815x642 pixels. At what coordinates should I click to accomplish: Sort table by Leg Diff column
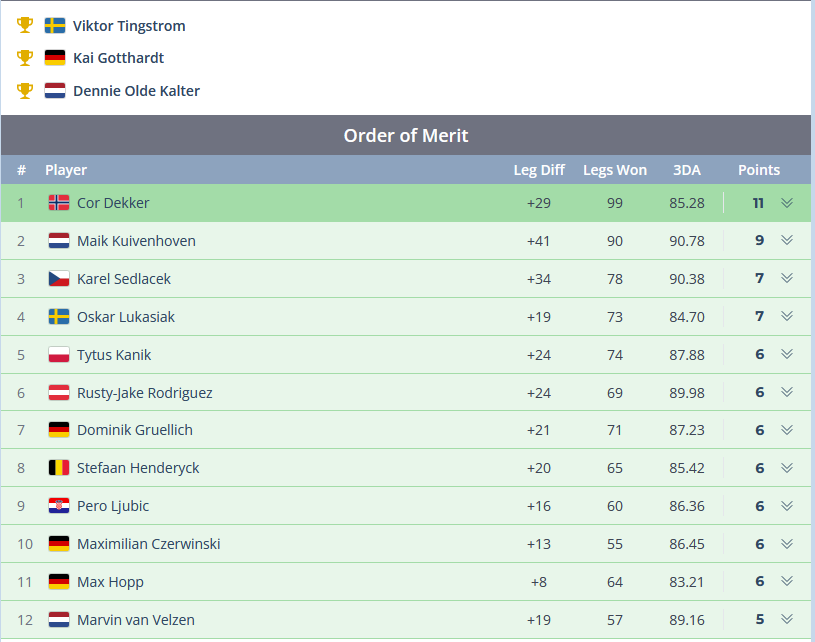[x=539, y=170]
